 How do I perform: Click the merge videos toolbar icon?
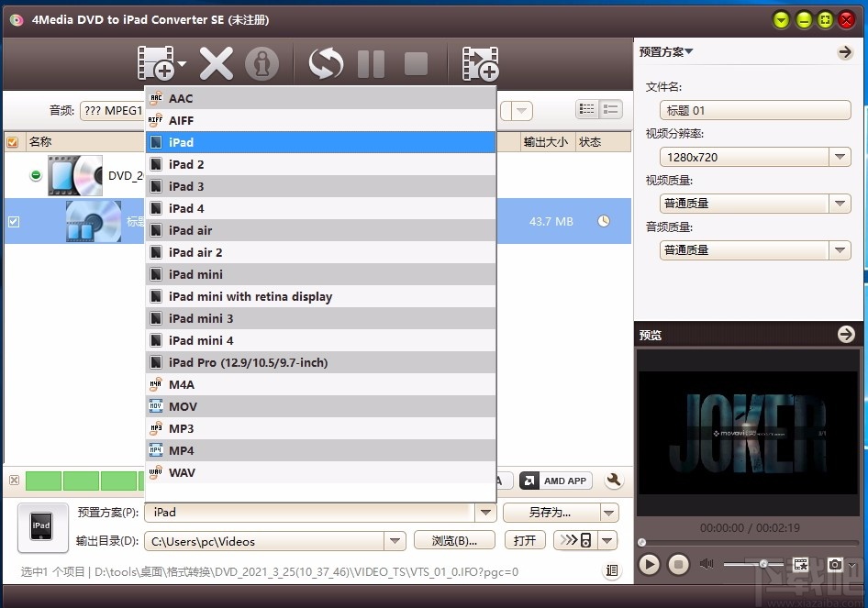[480, 64]
